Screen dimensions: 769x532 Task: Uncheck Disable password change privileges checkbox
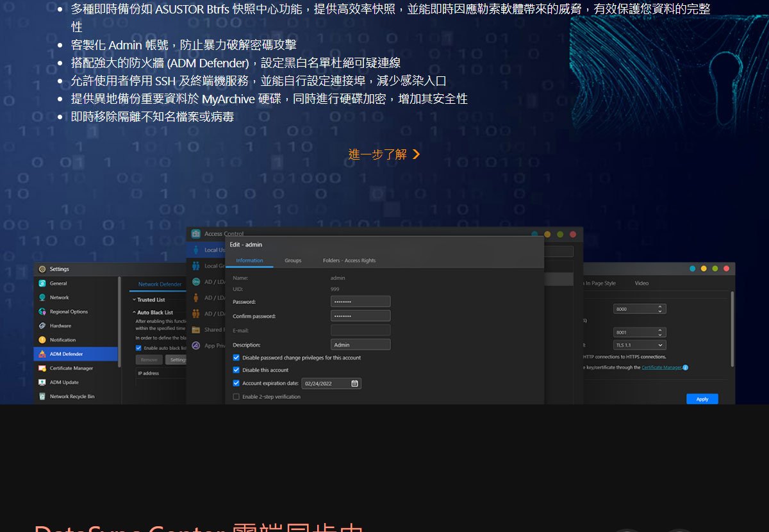click(x=236, y=358)
